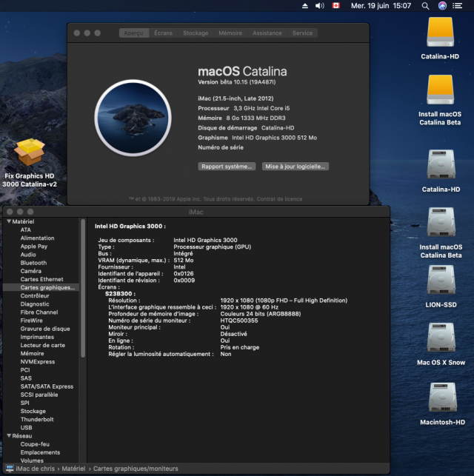Select Fibre Channel in the sidebar
This screenshot has width=474, height=476.
click(39, 312)
